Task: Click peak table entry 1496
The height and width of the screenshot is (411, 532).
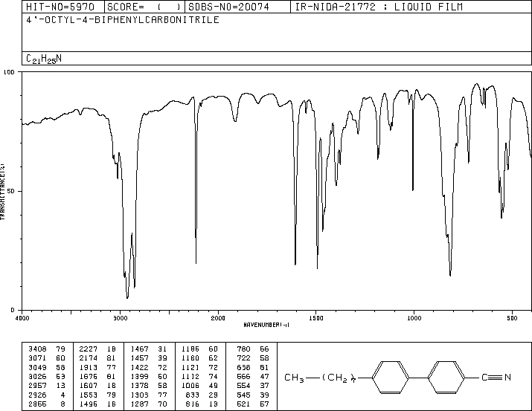Action: pyautogui.click(x=89, y=404)
